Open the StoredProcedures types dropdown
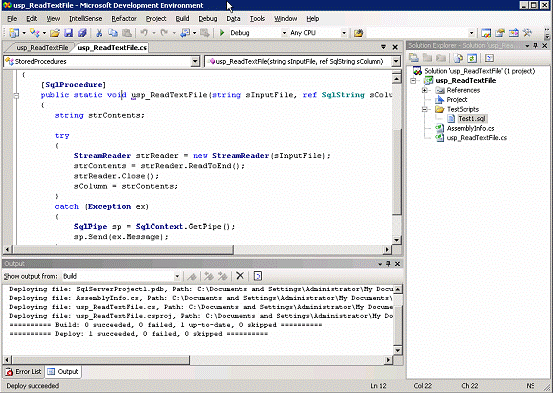Image resolution: width=553 pixels, height=393 pixels. [x=195, y=61]
